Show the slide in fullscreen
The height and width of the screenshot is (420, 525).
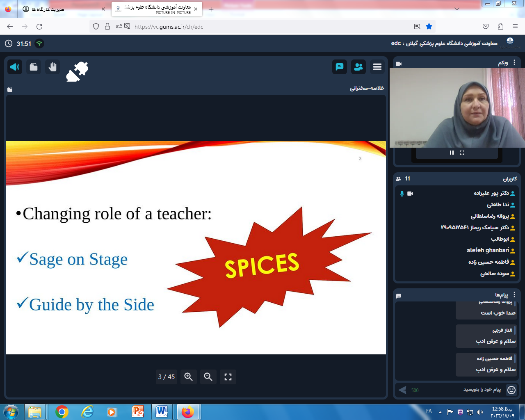228,377
